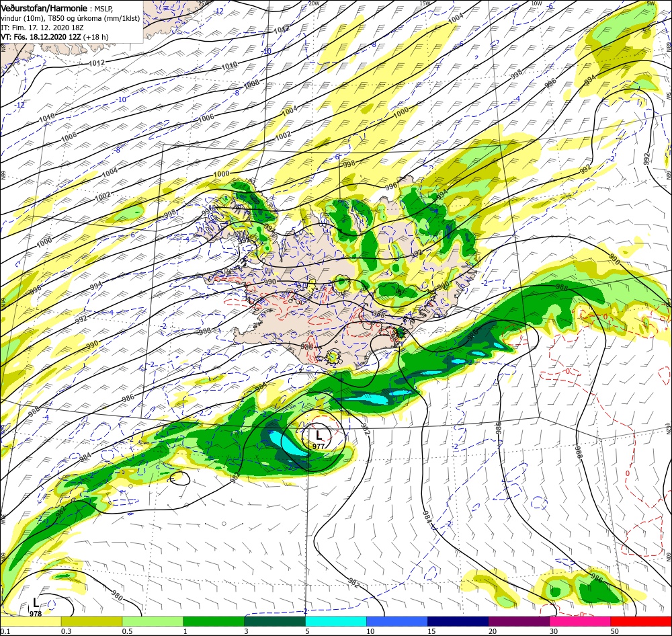Click the navy 15–20 legend swatch

point(458,621)
